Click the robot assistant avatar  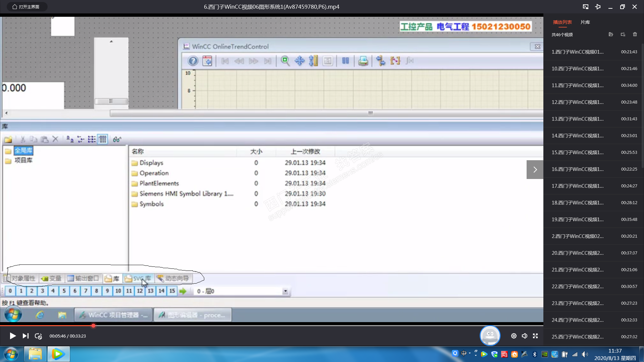tap(490, 335)
